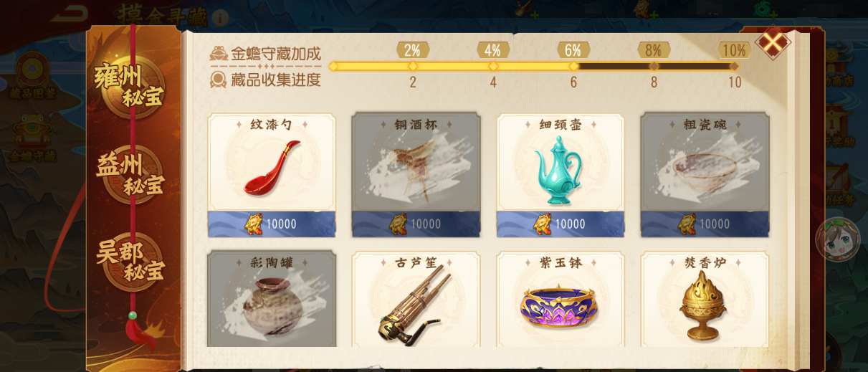
Task: Close the treasure collection panel
Action: pos(773,43)
